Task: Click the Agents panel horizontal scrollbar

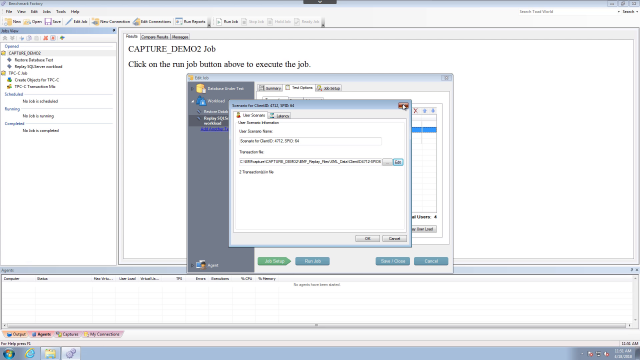Action: coord(316,325)
